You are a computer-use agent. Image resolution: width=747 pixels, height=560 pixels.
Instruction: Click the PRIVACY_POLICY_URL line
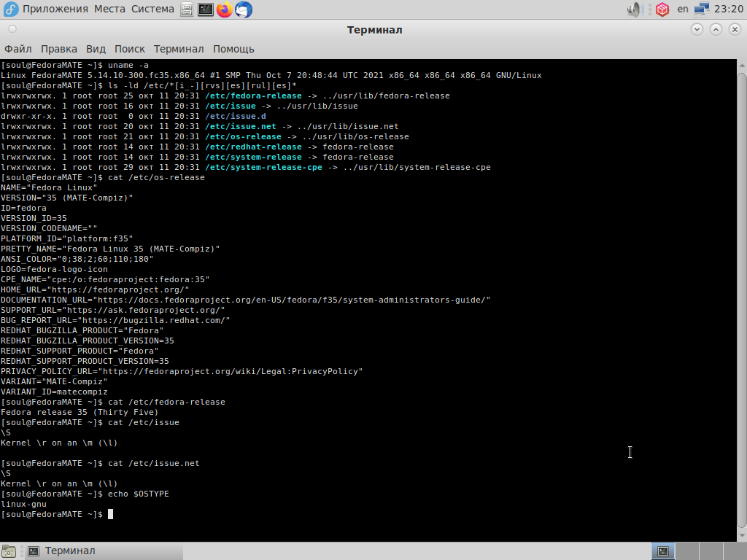point(182,371)
